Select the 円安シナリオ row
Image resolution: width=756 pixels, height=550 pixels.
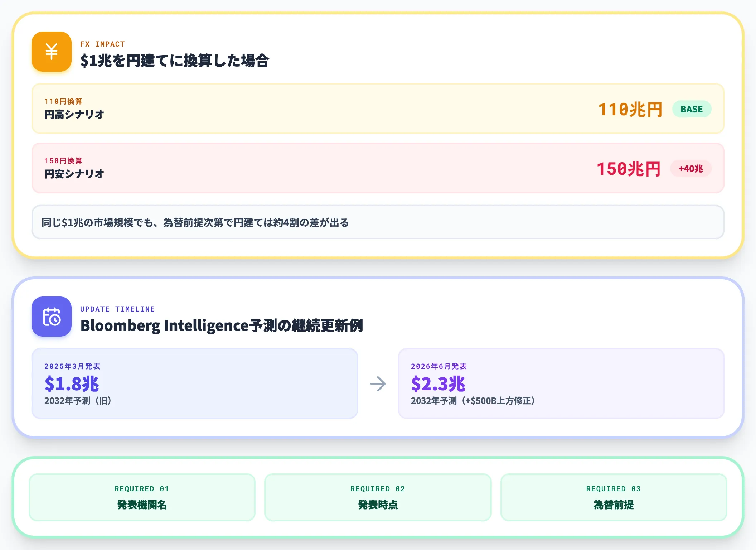(378, 168)
